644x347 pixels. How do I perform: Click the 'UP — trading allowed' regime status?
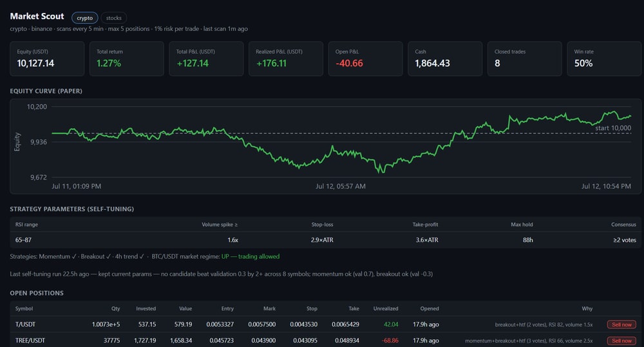coord(251,256)
